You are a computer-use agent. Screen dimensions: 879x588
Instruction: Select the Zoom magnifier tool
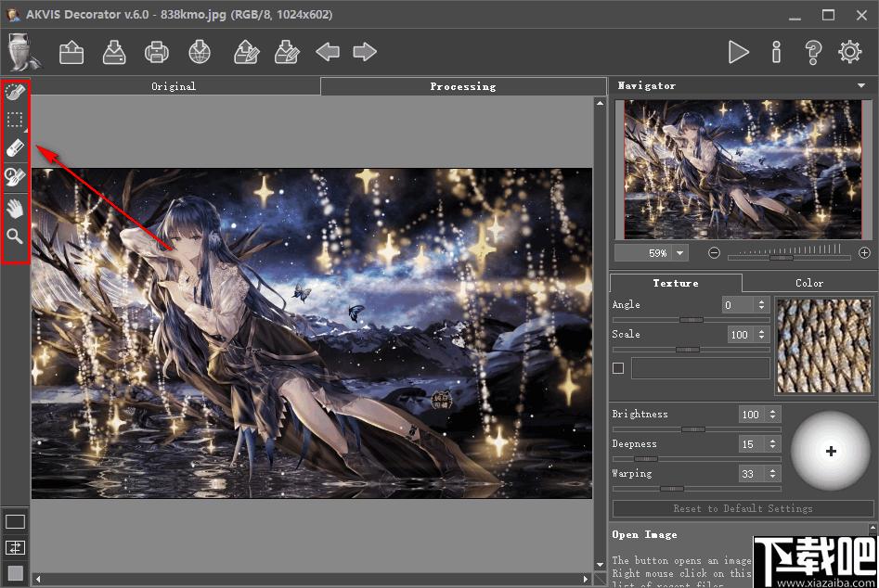[15, 236]
